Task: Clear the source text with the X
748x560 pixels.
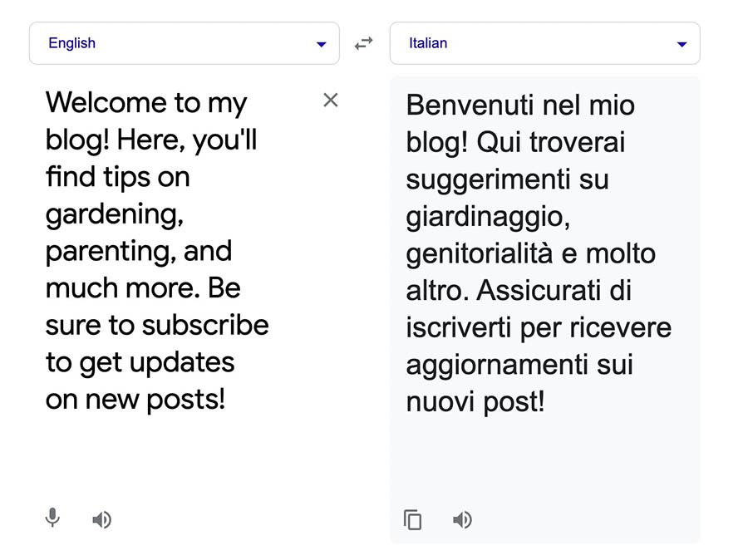Action: tap(331, 101)
